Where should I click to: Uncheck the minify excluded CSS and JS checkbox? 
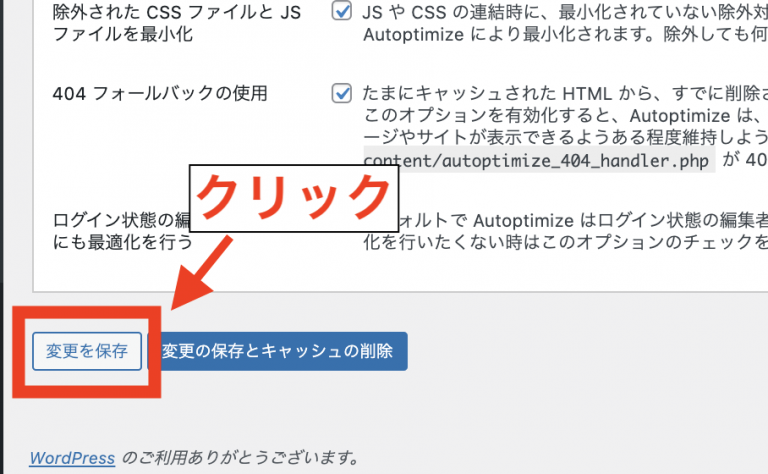341,11
